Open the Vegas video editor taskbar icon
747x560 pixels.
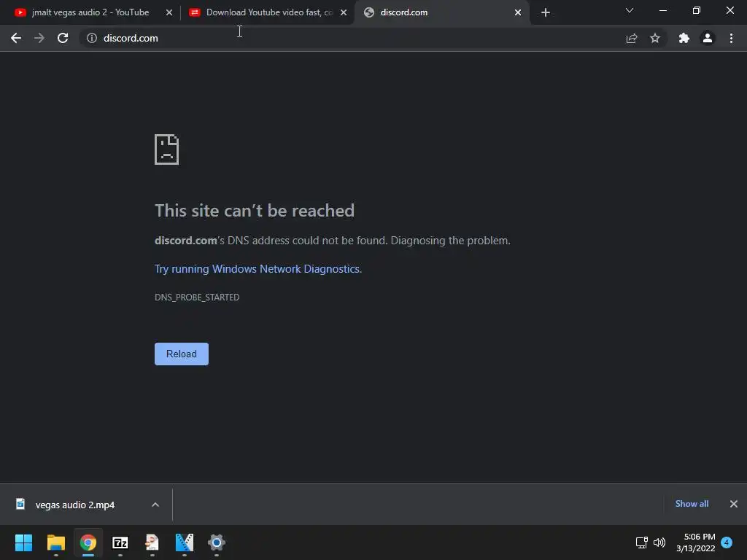click(x=185, y=542)
